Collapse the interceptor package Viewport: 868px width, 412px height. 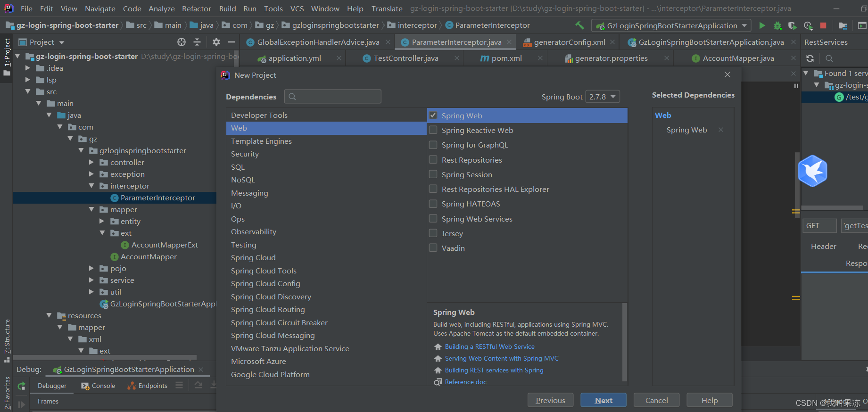91,186
